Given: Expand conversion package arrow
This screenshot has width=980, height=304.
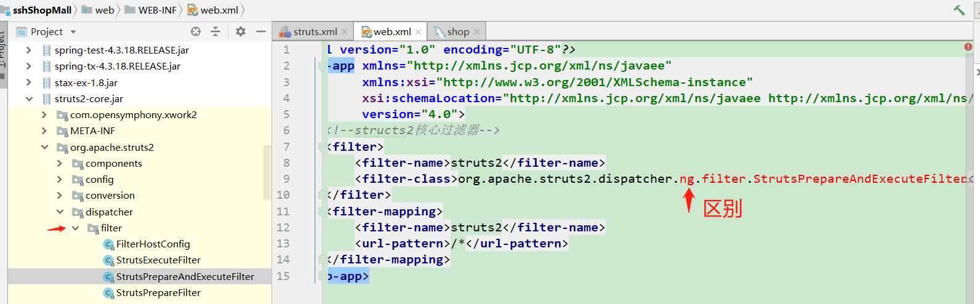Looking at the screenshot, I should click(59, 195).
